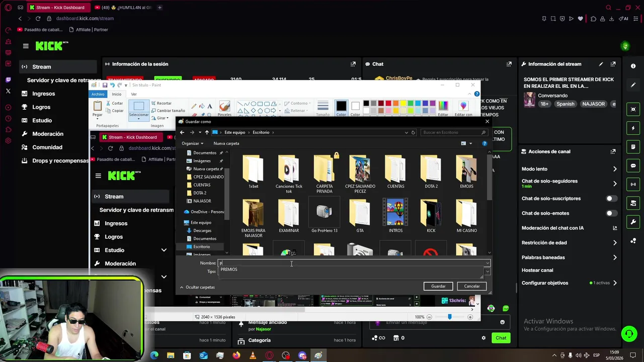The image size is (644, 362).
Task: Click the zoom slider in Paint's status bar
Action: pyautogui.click(x=449, y=317)
